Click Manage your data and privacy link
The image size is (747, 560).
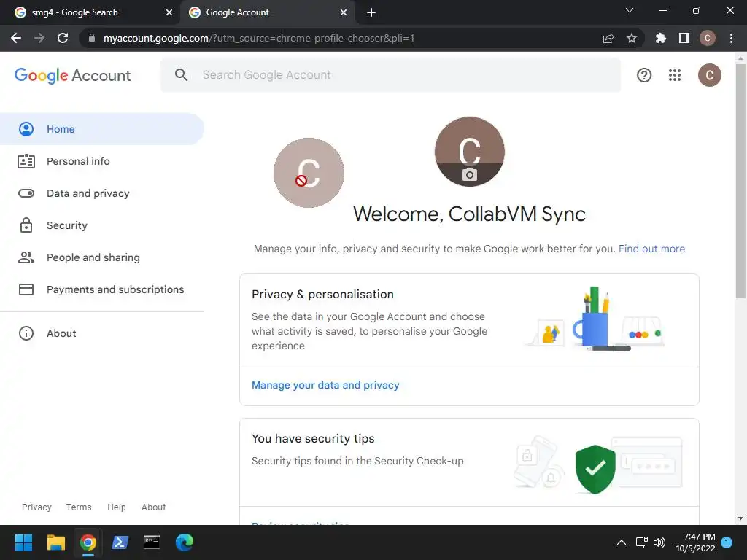[x=325, y=385]
